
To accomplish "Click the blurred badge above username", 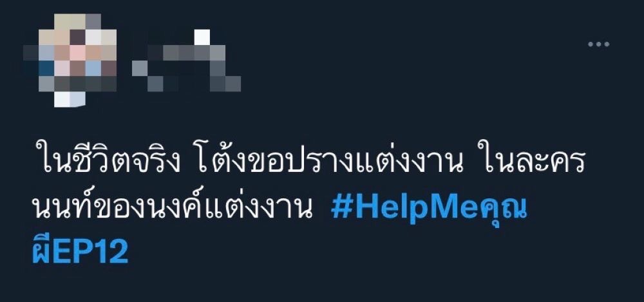I will coord(202,37).
